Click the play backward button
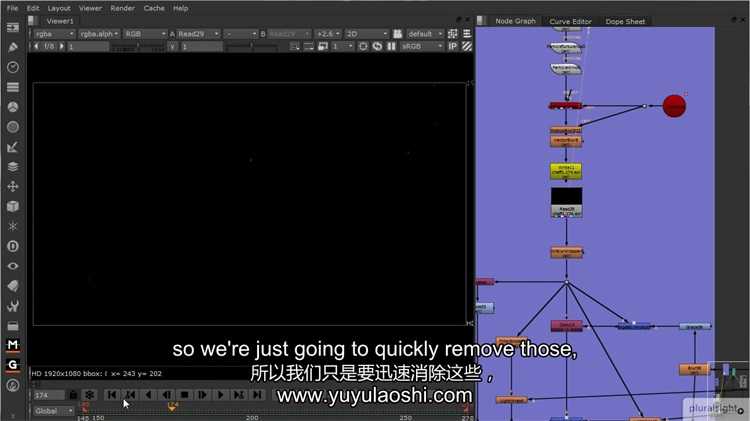The height and width of the screenshot is (421, 750). pyautogui.click(x=148, y=395)
